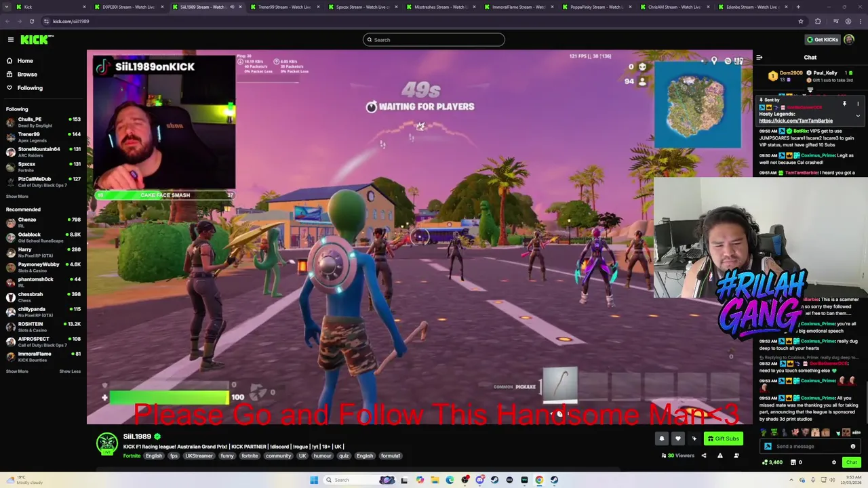This screenshot has width=868, height=488.
Task: Go to Home in sidebar
Action: click(x=25, y=61)
